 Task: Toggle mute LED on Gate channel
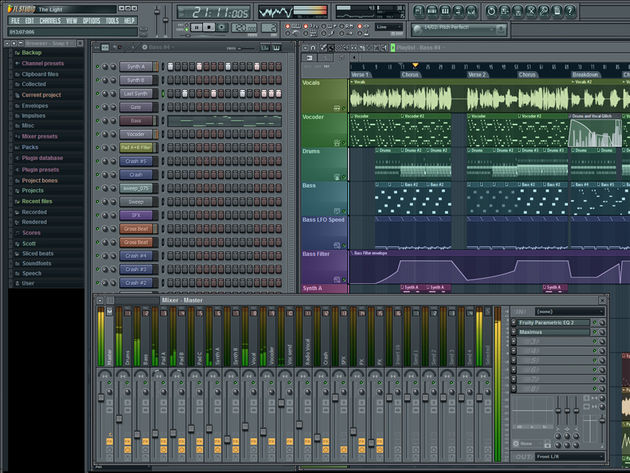click(x=97, y=107)
